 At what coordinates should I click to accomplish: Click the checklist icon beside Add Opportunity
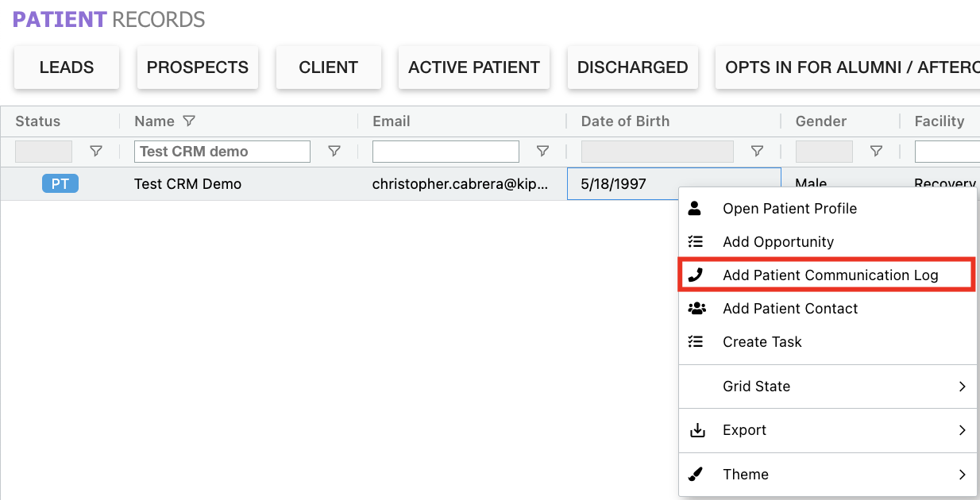(696, 242)
